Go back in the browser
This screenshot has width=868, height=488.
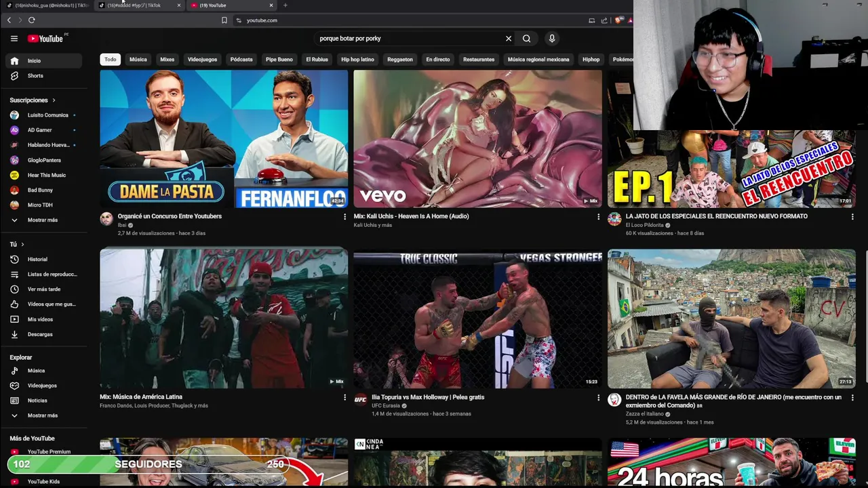[9, 20]
